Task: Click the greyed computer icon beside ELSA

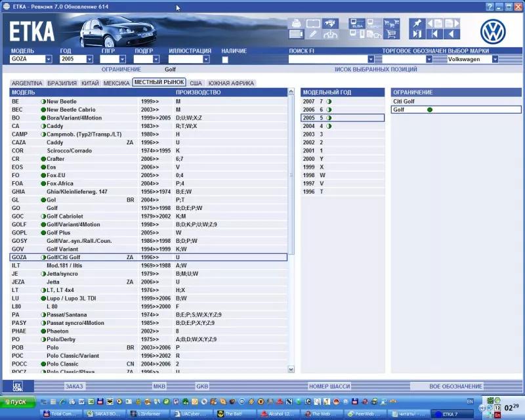Action: 374,24
